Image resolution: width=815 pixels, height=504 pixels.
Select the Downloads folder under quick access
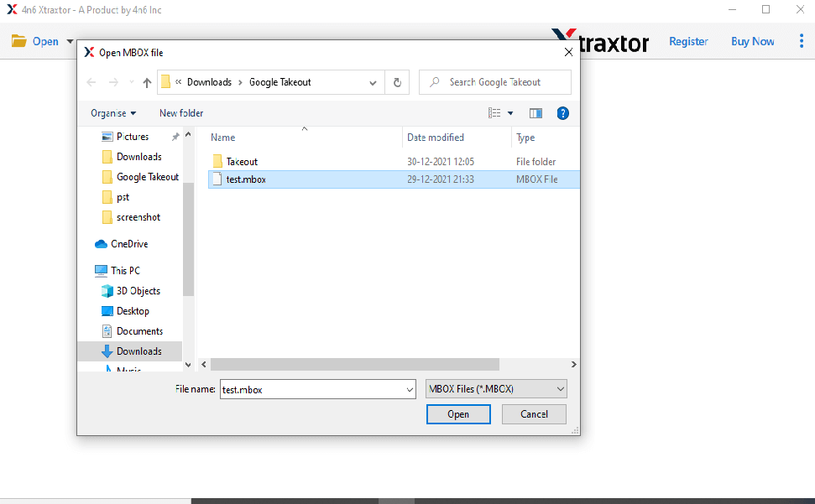point(138,157)
